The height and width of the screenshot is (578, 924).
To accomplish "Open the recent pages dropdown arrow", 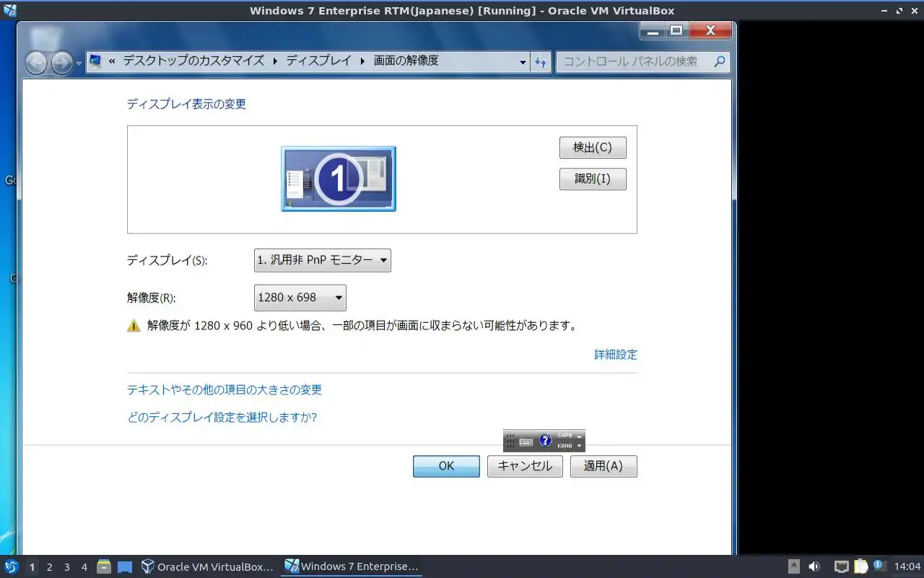I will click(x=79, y=64).
